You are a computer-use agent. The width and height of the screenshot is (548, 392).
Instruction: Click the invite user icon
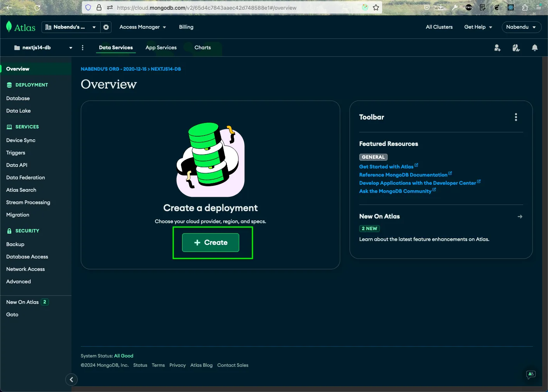pyautogui.click(x=497, y=48)
